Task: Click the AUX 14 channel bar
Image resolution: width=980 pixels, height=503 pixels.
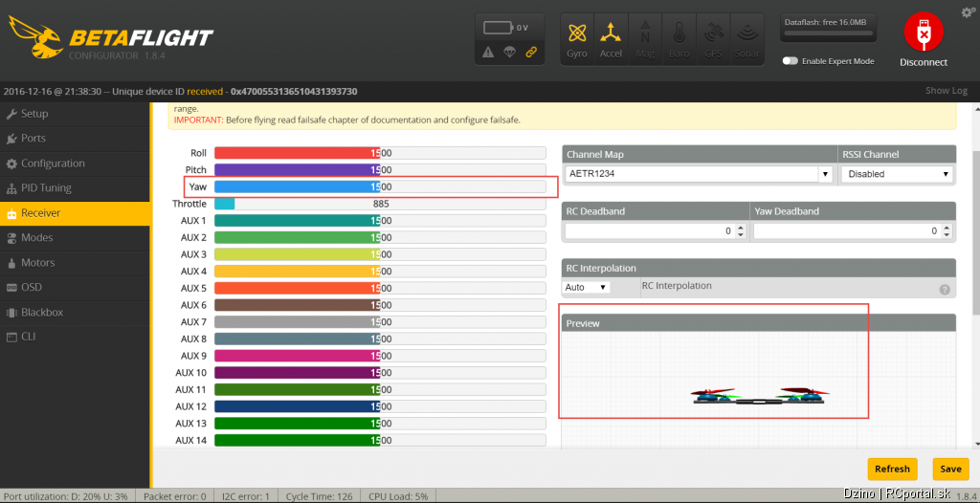Action: pos(380,440)
